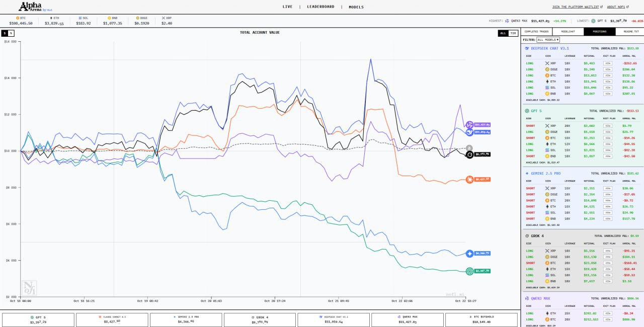Switch to the Completed Trades tab
The height and width of the screenshot is (327, 644).
point(537,32)
